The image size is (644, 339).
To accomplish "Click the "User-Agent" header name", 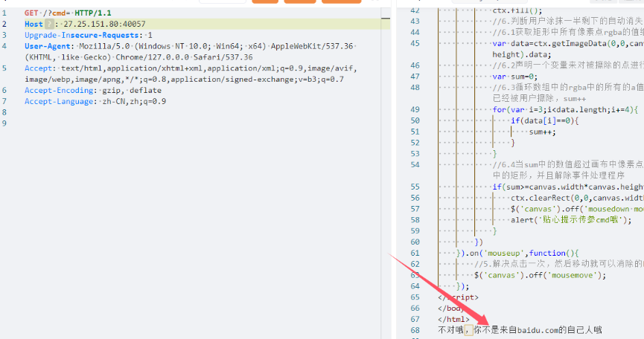I will coord(48,46).
